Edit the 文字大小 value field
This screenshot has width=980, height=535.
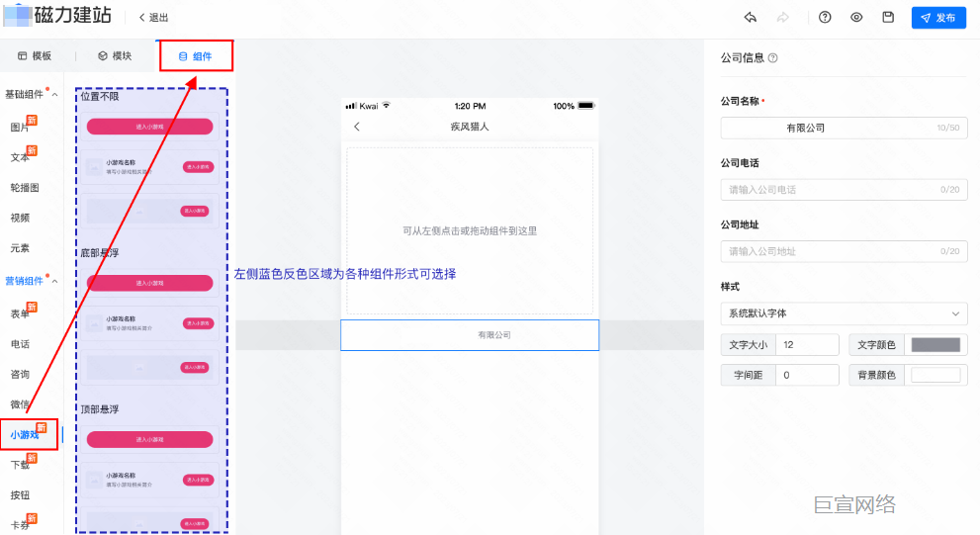[x=807, y=344]
